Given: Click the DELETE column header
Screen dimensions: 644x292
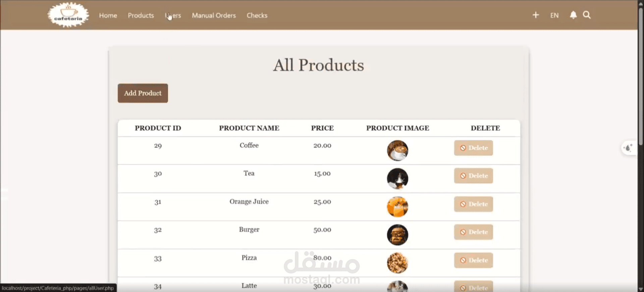Looking at the screenshot, I should click(x=485, y=128).
